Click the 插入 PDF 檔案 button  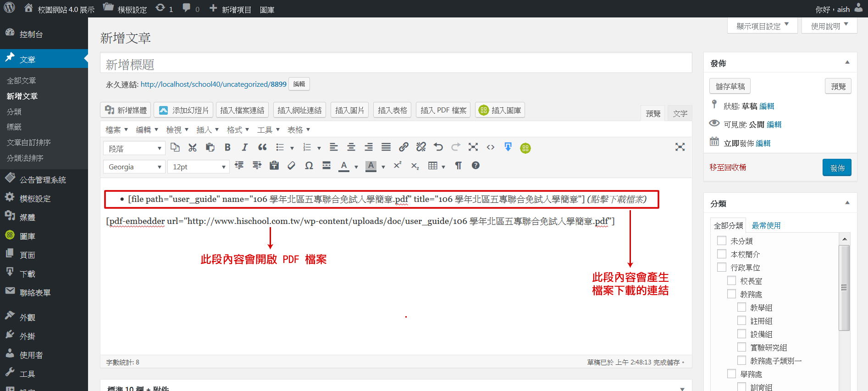tap(443, 110)
